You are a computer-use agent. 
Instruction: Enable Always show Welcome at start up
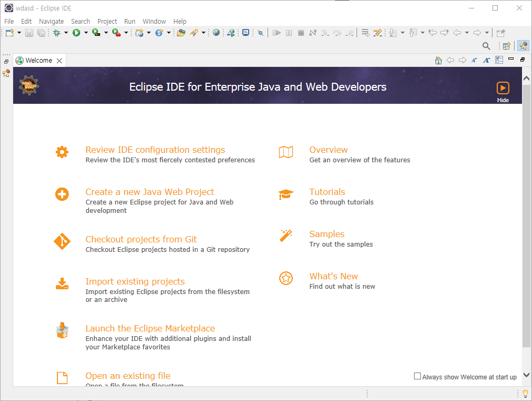(417, 376)
